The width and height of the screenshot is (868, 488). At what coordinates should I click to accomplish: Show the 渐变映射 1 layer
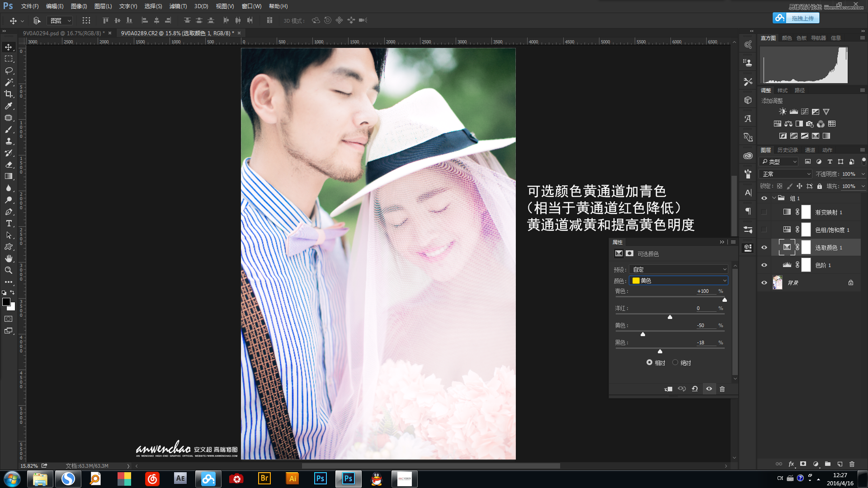point(764,212)
